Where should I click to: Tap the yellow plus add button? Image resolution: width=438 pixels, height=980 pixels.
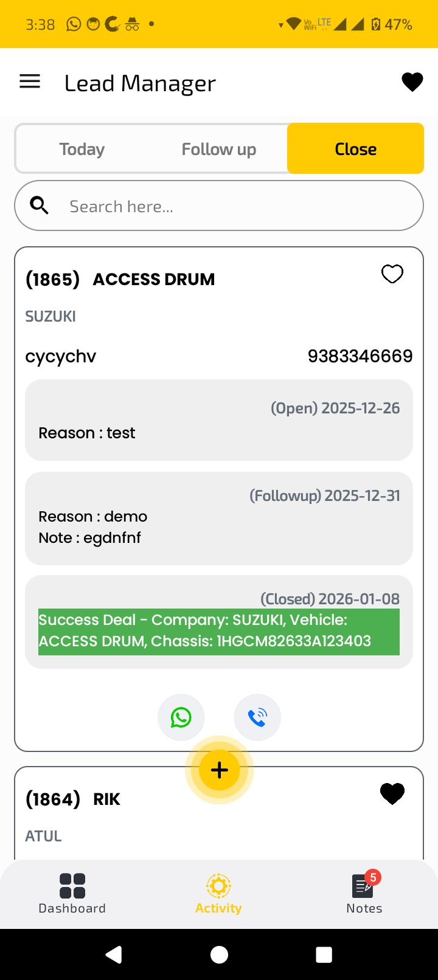pos(219,770)
